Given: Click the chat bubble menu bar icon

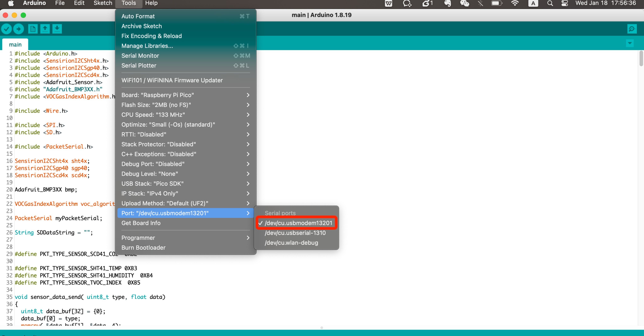Looking at the screenshot, I should (407, 3).
